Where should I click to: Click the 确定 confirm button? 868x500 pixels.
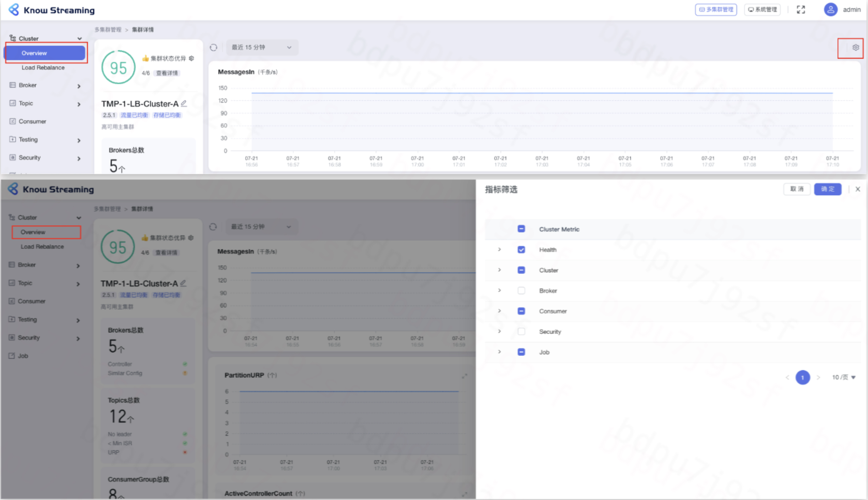(x=827, y=189)
